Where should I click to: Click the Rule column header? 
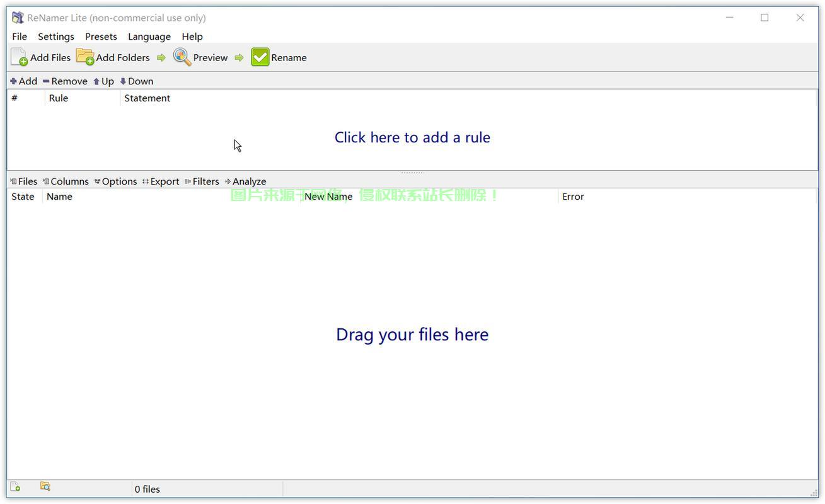[83, 98]
